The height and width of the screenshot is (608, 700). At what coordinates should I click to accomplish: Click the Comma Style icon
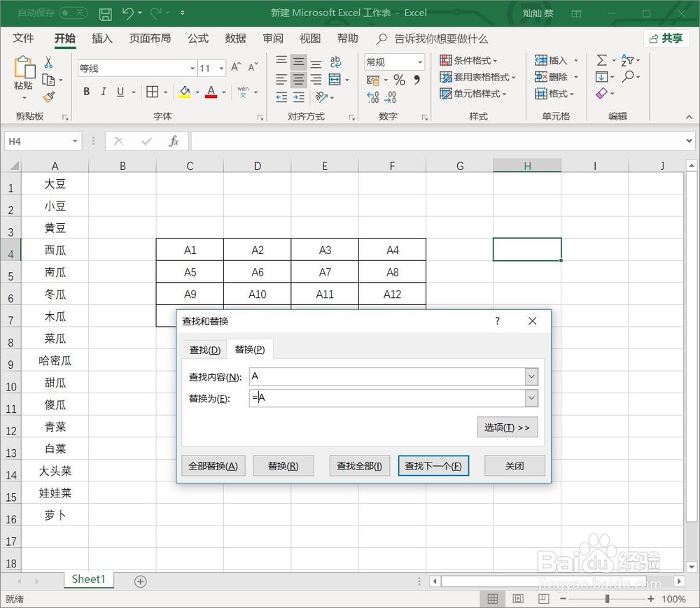coord(417,80)
